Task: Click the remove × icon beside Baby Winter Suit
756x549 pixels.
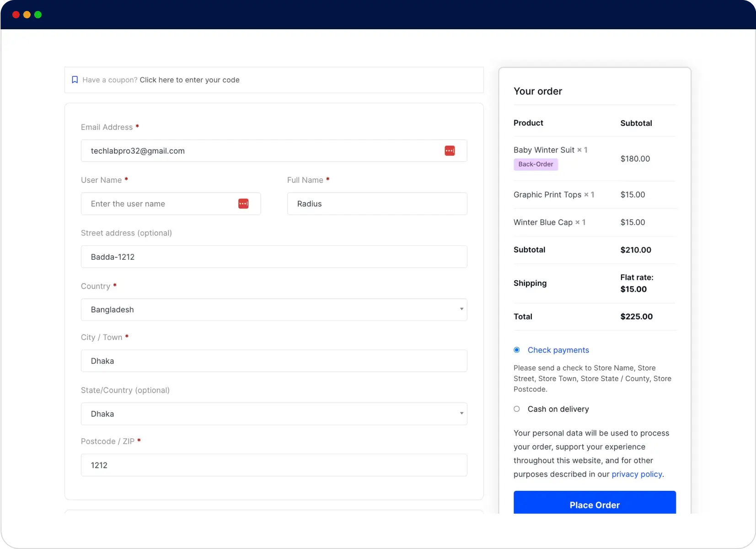Action: coord(579,150)
